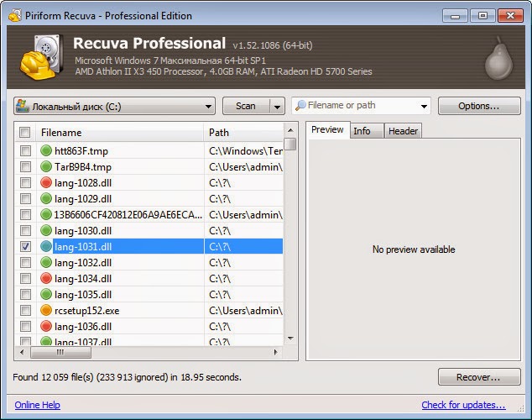Viewport: 532px width, 420px height.
Task: Click the file list scroll-down arrow
Action: pos(290,338)
